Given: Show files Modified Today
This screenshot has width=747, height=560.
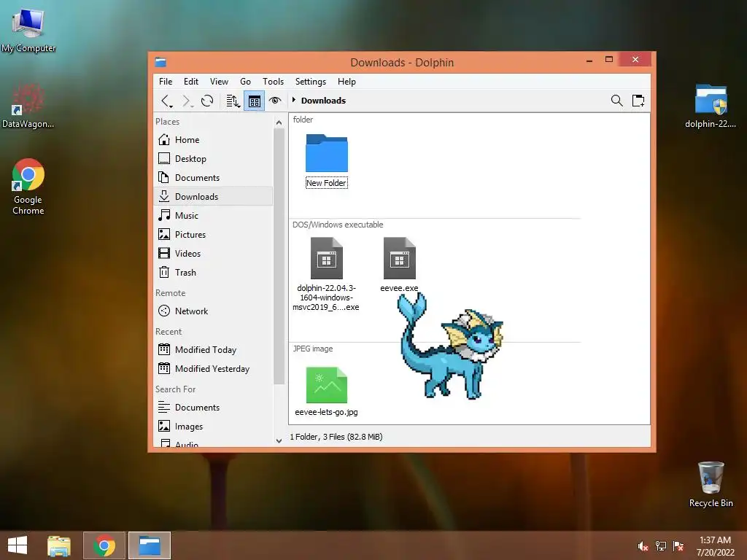Looking at the screenshot, I should coord(213,349).
